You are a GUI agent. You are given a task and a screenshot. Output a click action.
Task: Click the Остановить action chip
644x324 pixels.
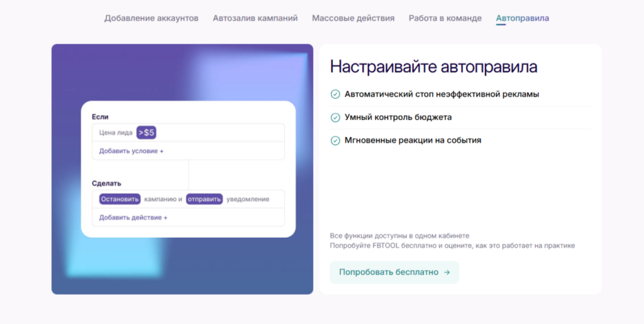click(x=119, y=199)
